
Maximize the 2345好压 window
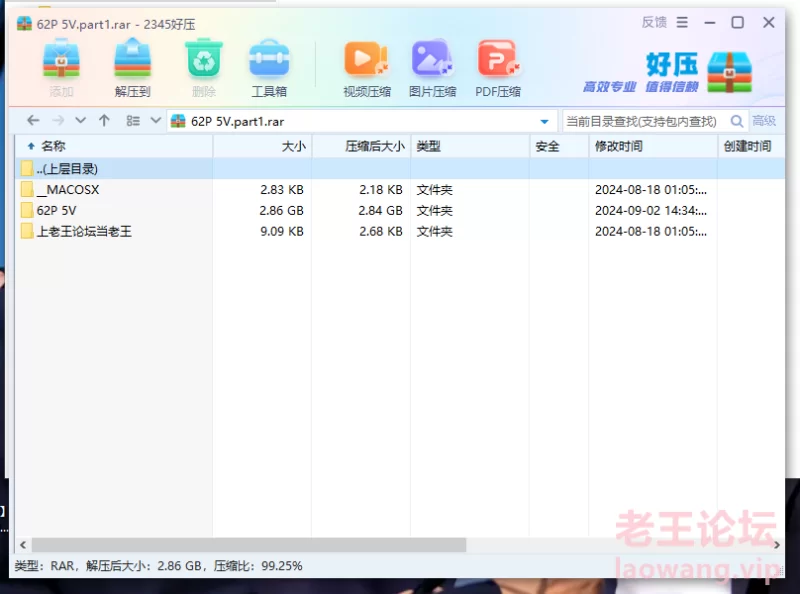point(737,22)
